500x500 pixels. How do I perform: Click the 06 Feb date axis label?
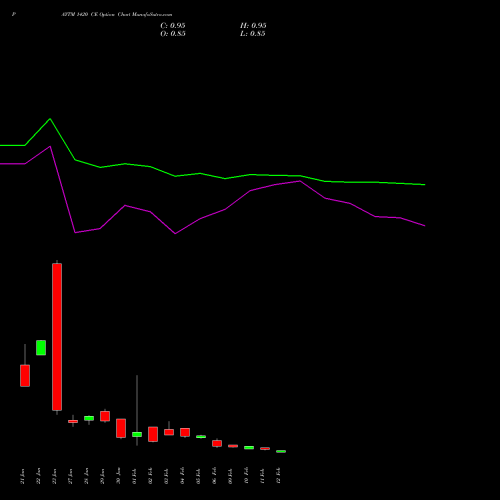tap(215, 476)
